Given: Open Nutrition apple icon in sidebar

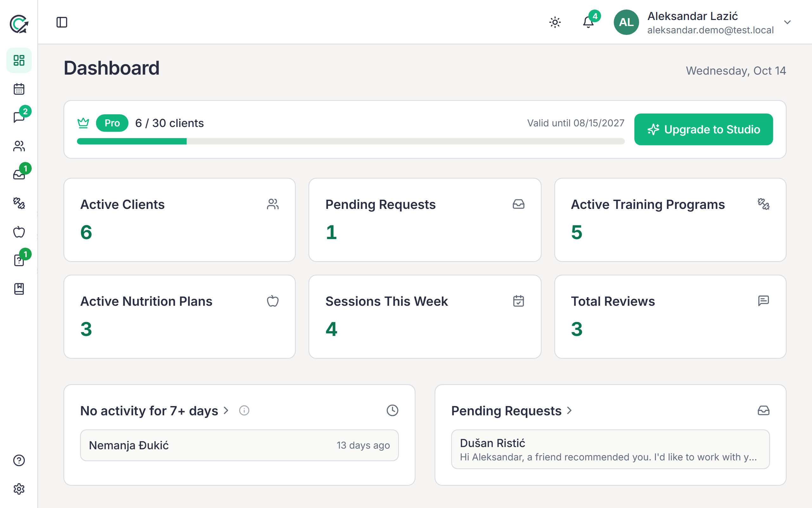Looking at the screenshot, I should 19,232.
